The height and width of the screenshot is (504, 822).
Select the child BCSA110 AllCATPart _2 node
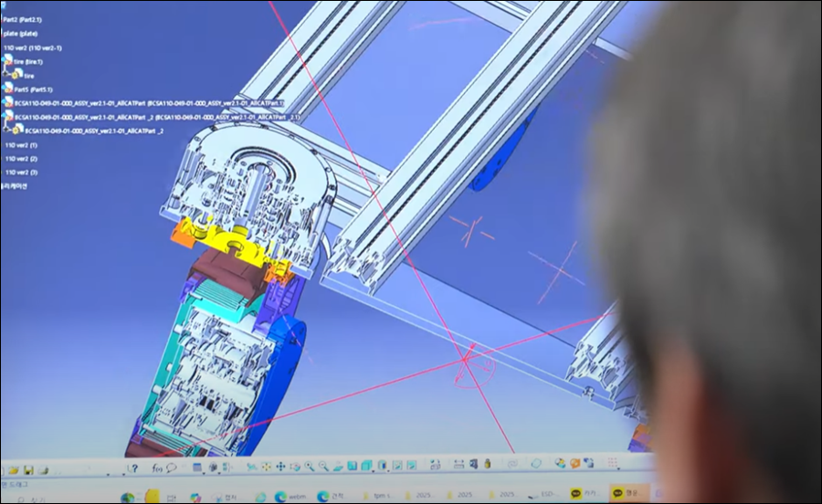[94, 131]
